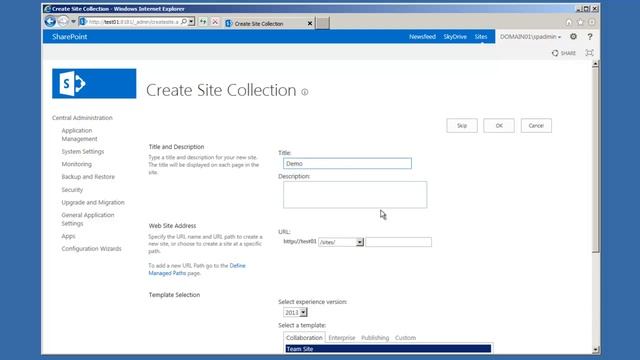
Task: Click the Refresh icon beside the address bar
Action: click(203, 22)
